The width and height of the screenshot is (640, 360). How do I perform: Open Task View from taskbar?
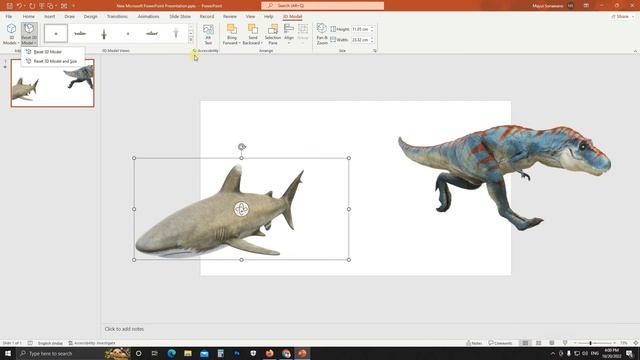(154, 353)
